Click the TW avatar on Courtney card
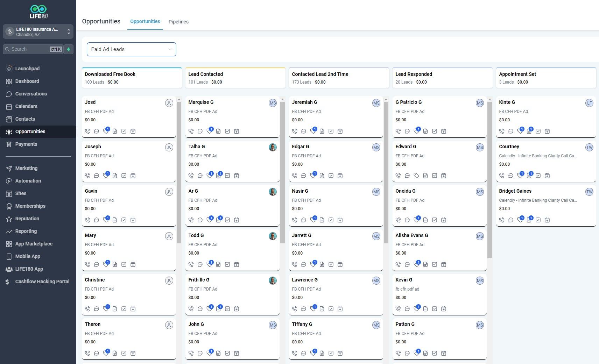 [x=589, y=148]
